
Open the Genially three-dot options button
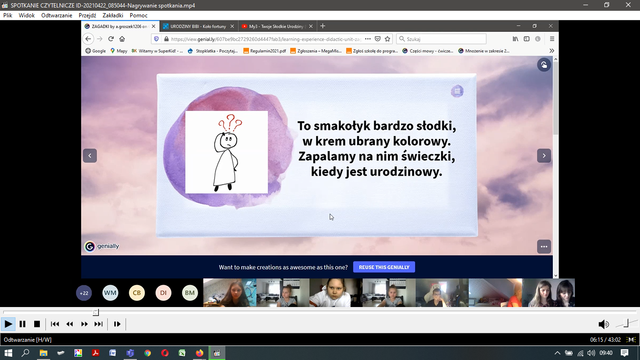pyautogui.click(x=544, y=247)
